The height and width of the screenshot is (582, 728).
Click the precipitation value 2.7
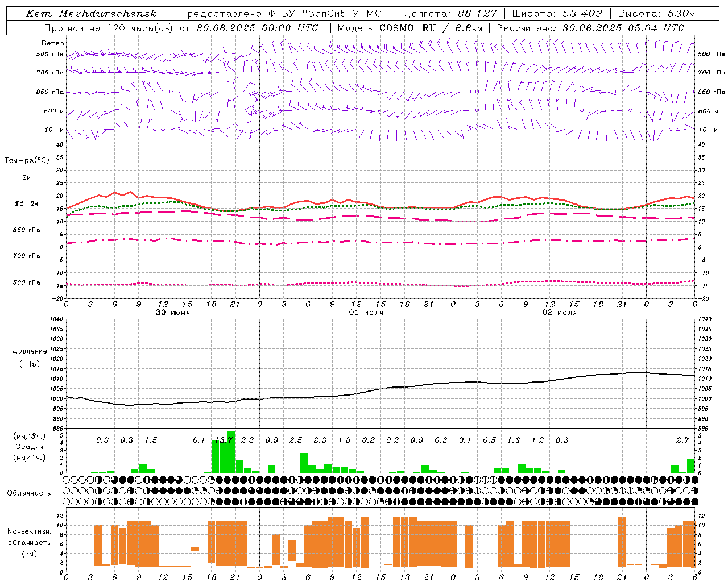682,440
